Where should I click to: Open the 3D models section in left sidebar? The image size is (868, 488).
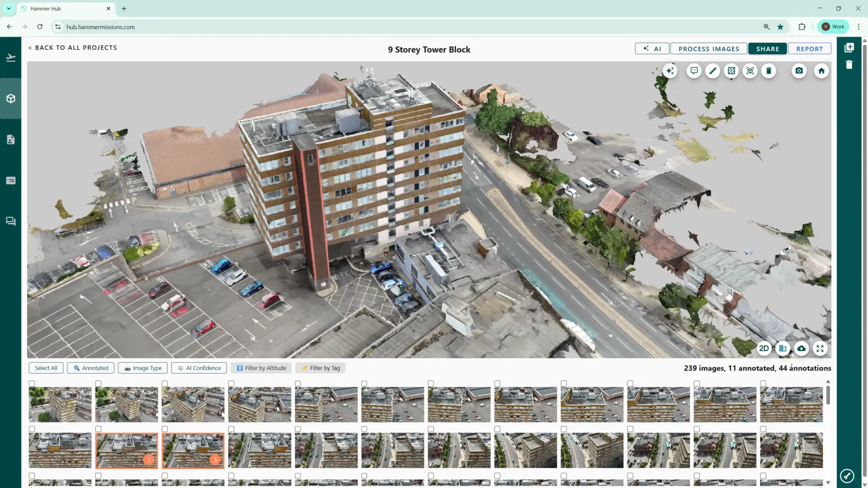(x=11, y=99)
